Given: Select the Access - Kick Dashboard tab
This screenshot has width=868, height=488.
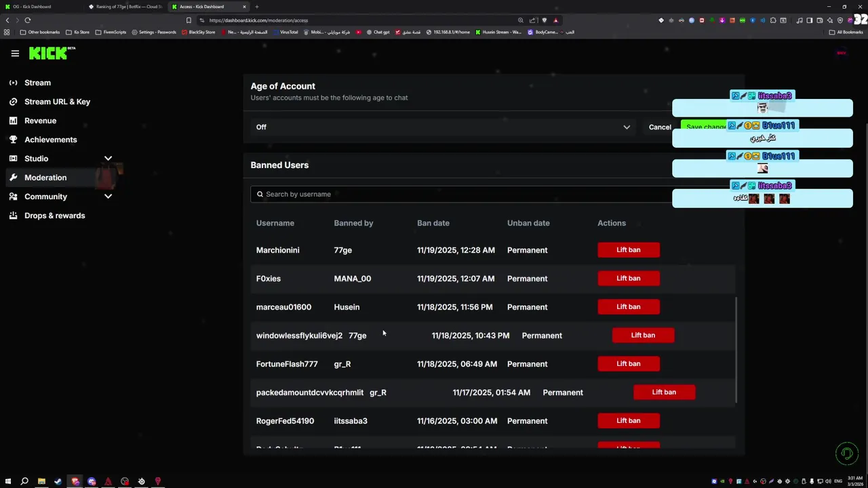Looking at the screenshot, I should [209, 7].
